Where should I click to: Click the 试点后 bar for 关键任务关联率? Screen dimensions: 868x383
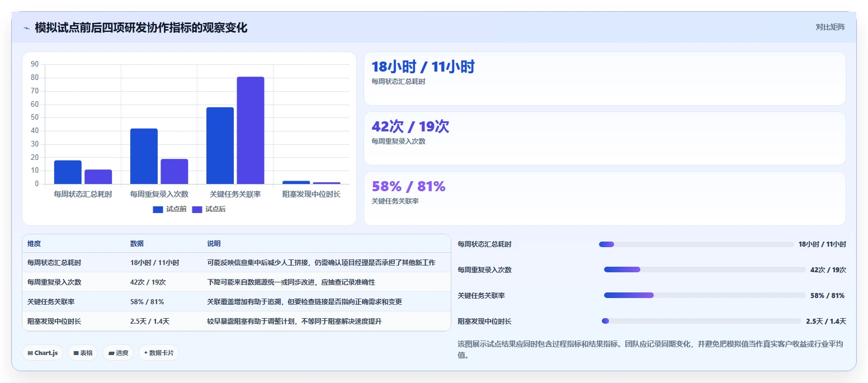pos(251,130)
